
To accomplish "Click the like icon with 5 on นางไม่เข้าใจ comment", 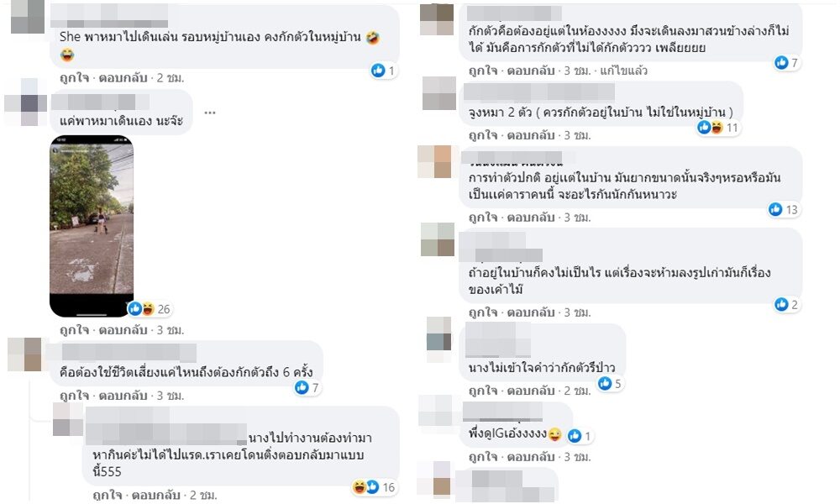I will [605, 384].
